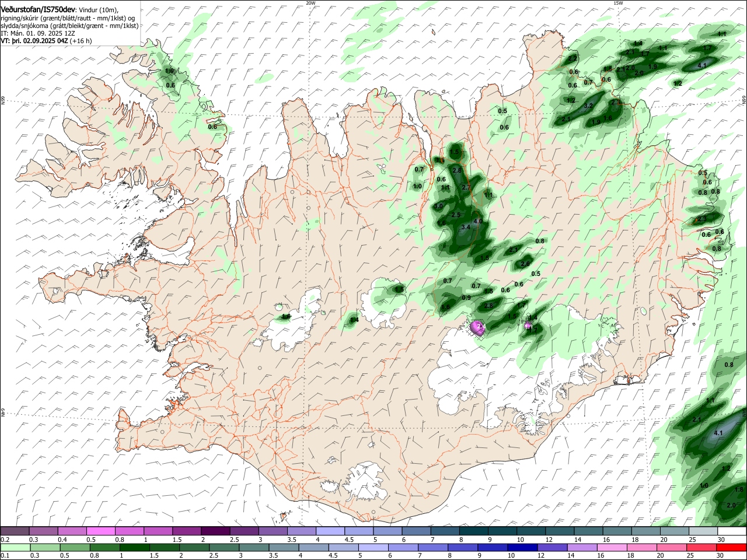This screenshot has width=747, height=560.
Task: Click the '15W' longitude label at top
Action: click(618, 3)
